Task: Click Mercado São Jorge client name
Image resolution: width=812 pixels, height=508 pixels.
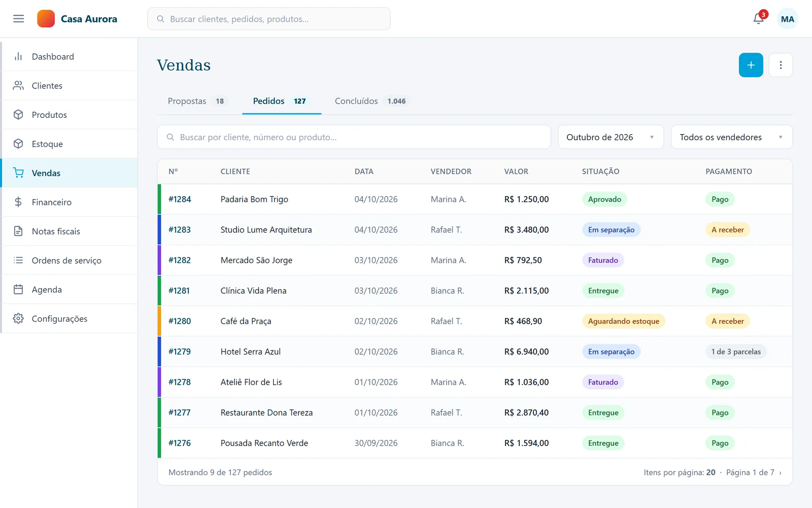Action: (256, 260)
